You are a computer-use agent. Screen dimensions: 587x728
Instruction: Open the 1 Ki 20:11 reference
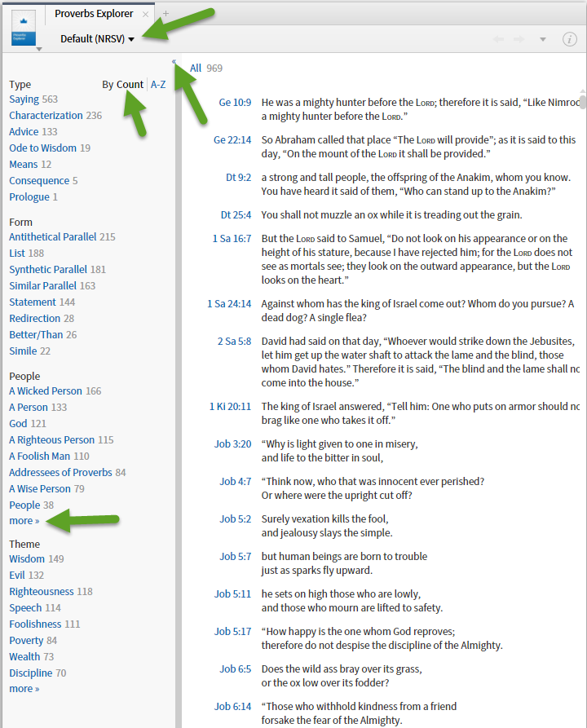(x=231, y=407)
